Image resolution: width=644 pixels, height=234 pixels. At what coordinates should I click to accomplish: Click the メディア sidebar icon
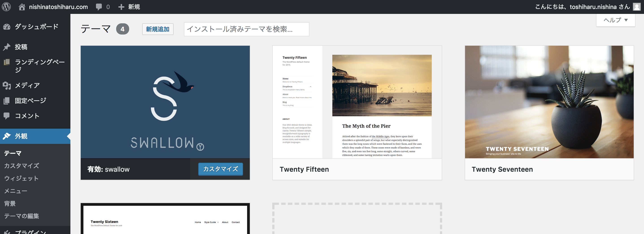point(7,85)
